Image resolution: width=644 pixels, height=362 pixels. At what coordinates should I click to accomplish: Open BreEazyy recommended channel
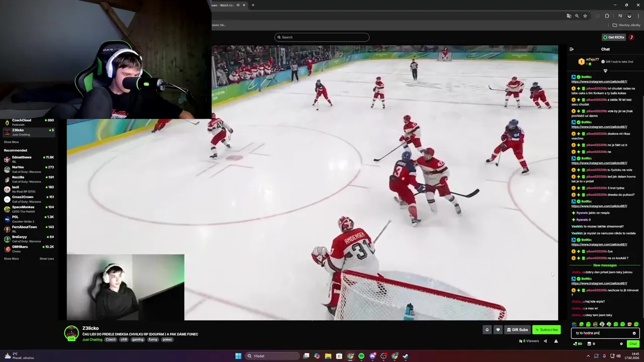click(29, 238)
